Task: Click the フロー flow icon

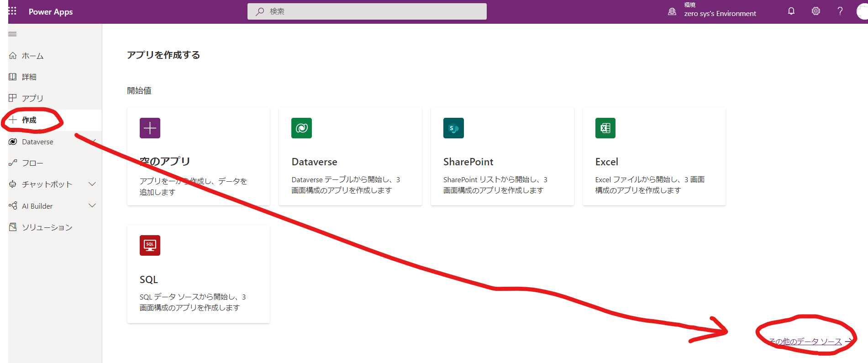Action: 13,163
